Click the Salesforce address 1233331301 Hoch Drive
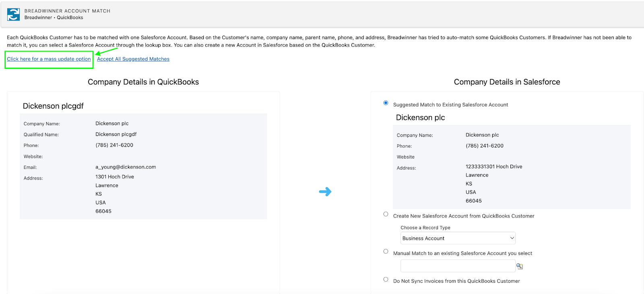Image resolution: width=644 pixels, height=294 pixels. click(x=494, y=167)
